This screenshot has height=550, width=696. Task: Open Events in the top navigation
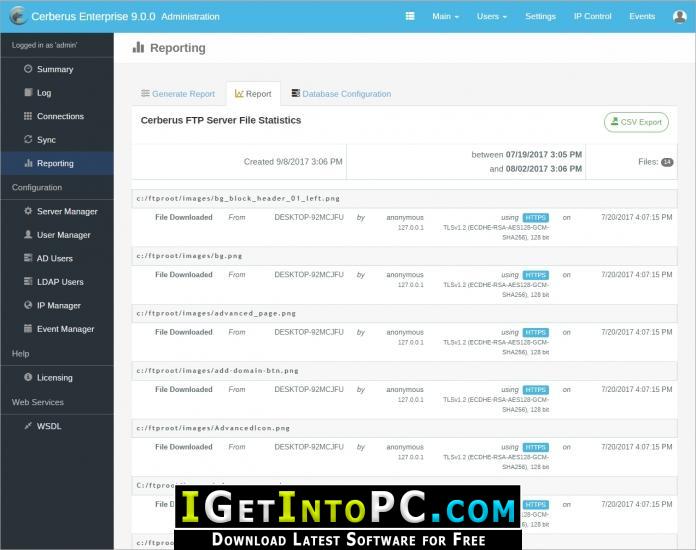642,16
